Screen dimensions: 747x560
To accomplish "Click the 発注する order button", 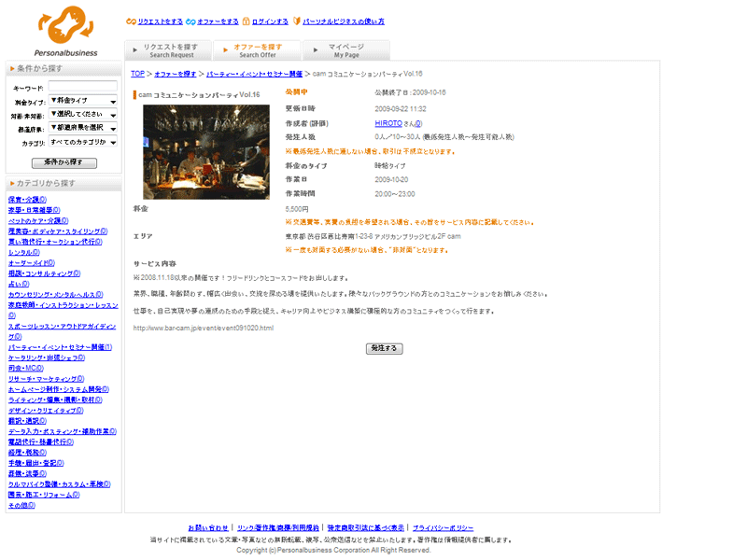I will 384,348.
